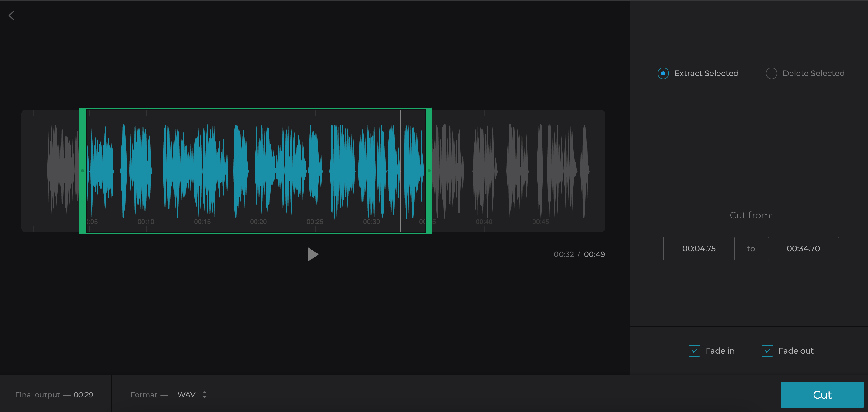Open the WAV format dropdown
Viewport: 868px width, 412px height.
tap(192, 394)
